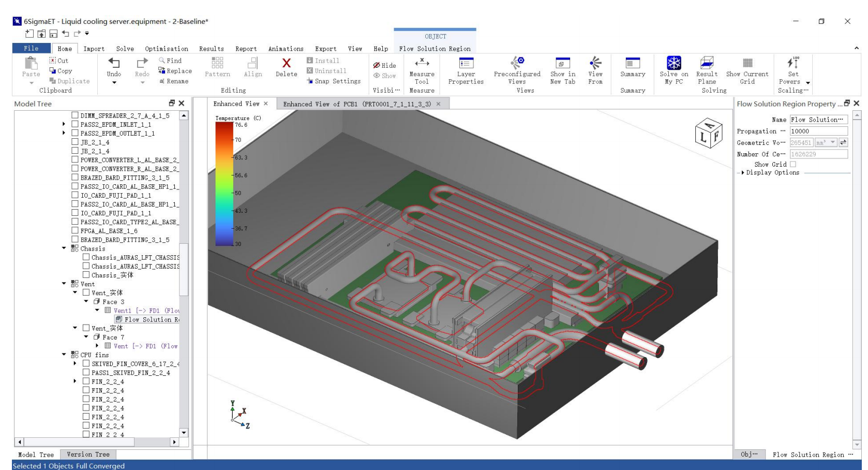Click the Show Current Grid icon
Viewport: 868px width, 470px height.
coord(747,64)
